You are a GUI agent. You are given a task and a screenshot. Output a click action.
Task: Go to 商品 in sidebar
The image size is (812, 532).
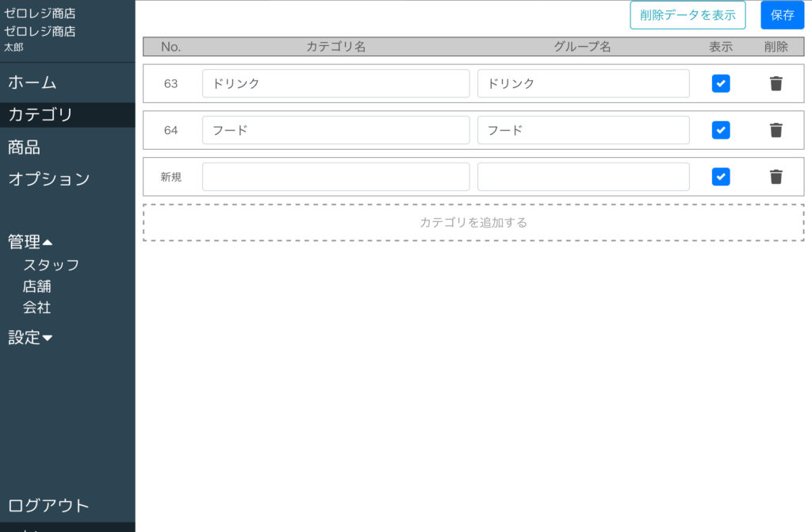pyautogui.click(x=25, y=147)
